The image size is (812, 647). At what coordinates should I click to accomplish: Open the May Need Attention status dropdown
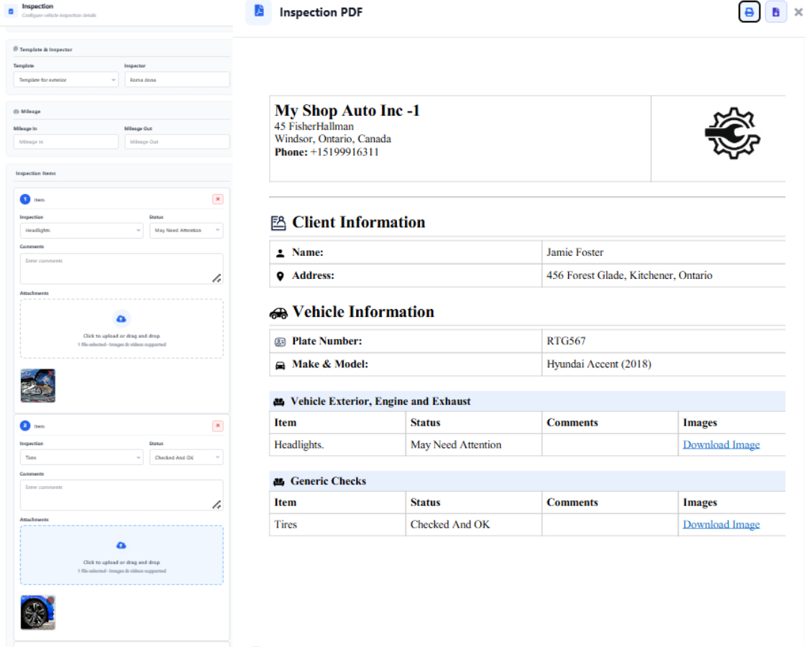click(x=186, y=231)
